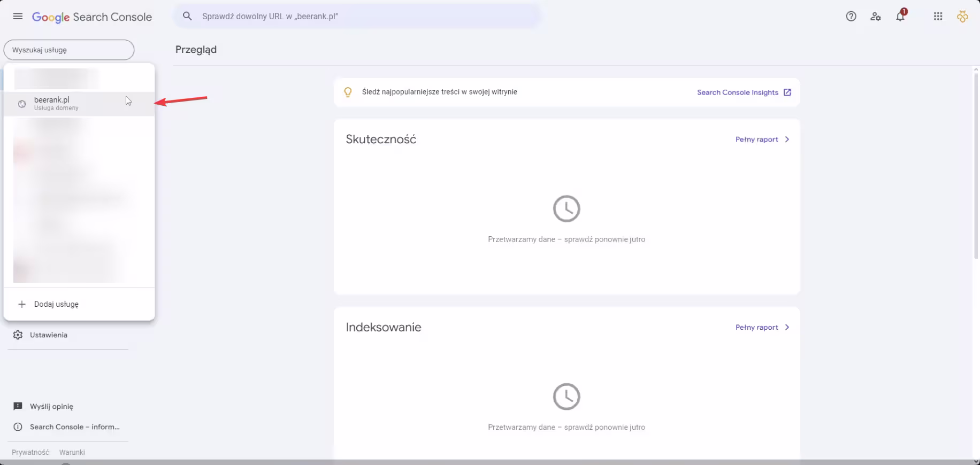This screenshot has width=980, height=465.
Task: Click the Prywatność footer link
Action: [30, 452]
